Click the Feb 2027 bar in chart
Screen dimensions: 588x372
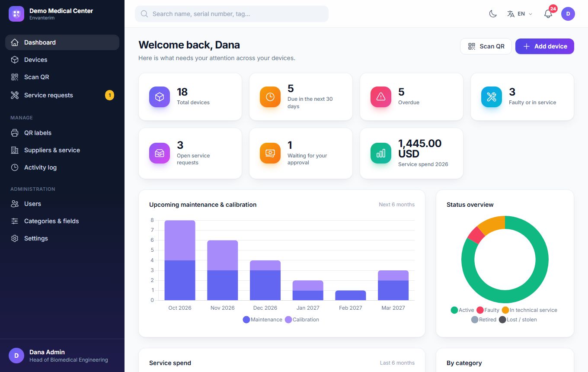click(x=351, y=295)
